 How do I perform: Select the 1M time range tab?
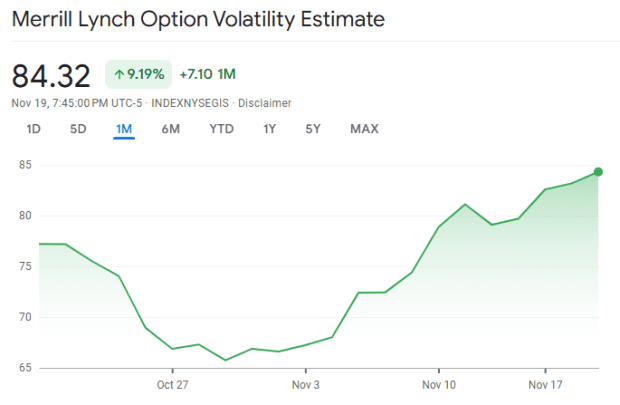pos(124,128)
